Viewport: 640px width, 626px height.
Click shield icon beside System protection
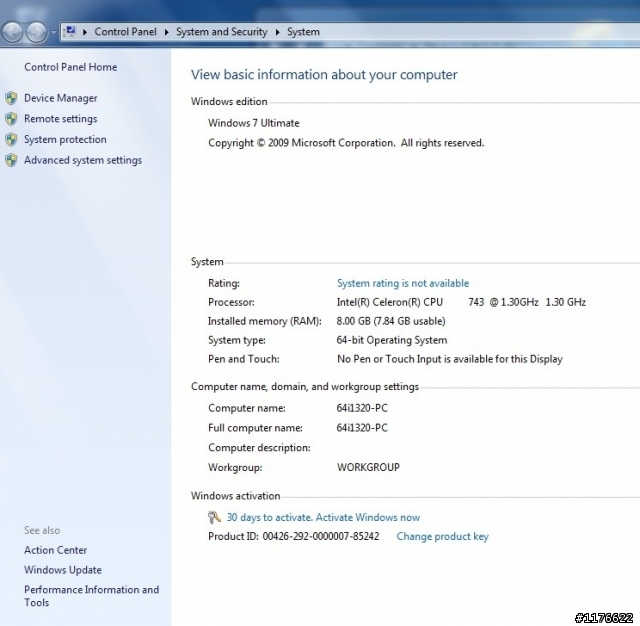[x=11, y=140]
